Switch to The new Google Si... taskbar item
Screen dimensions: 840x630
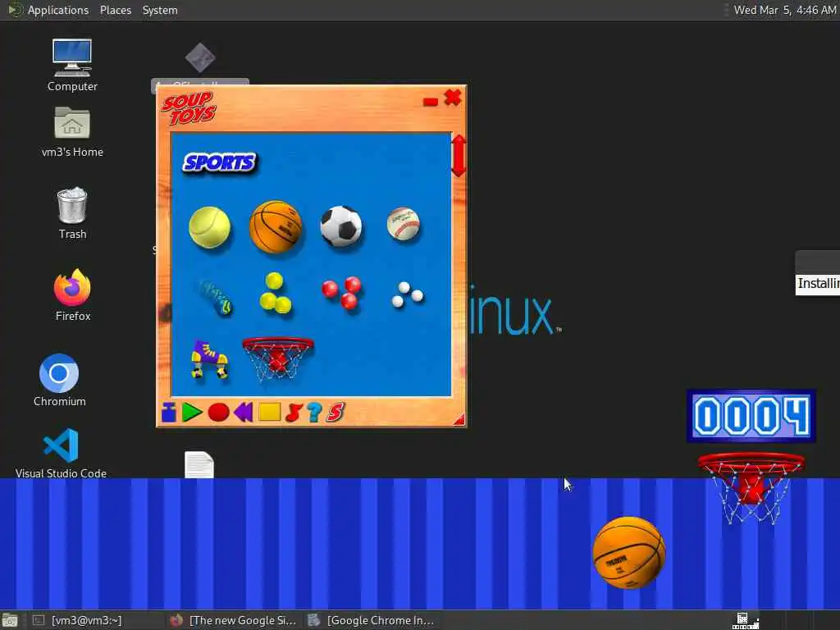coord(233,620)
